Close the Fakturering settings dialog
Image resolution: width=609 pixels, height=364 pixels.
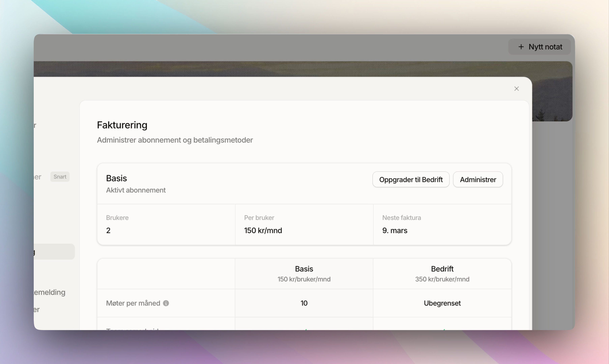point(516,88)
